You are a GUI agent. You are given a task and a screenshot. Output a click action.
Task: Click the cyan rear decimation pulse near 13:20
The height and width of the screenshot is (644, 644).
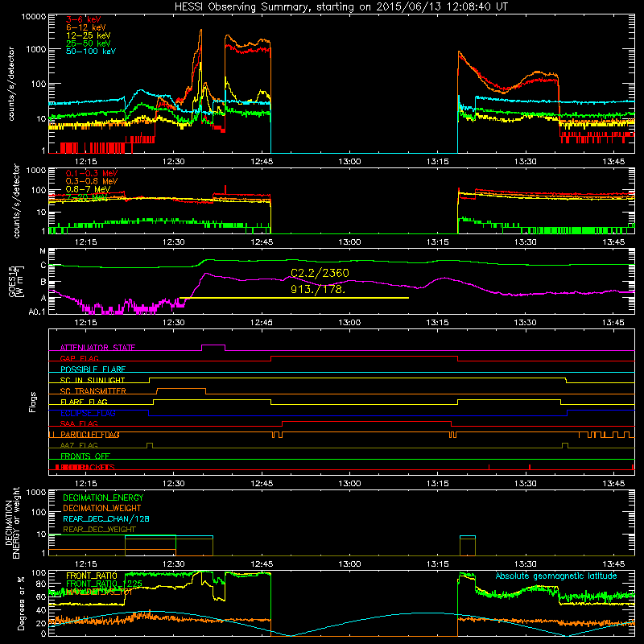(x=468, y=536)
